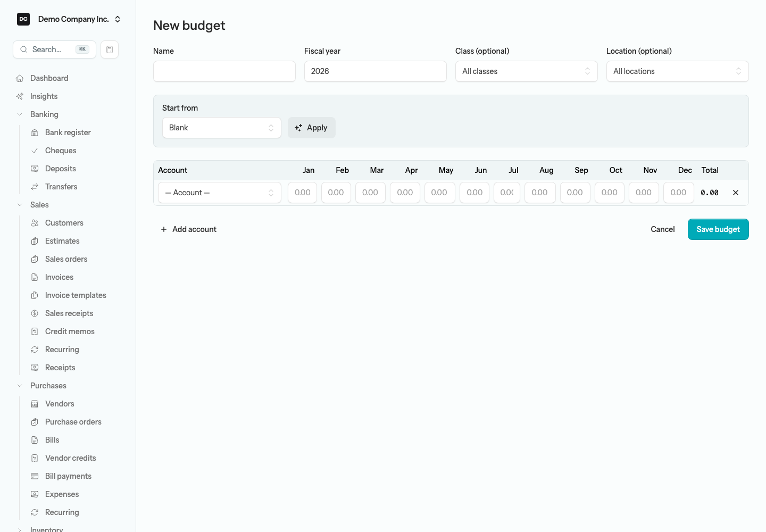Click the Transfers arrows icon
The image size is (766, 532).
pos(35,187)
